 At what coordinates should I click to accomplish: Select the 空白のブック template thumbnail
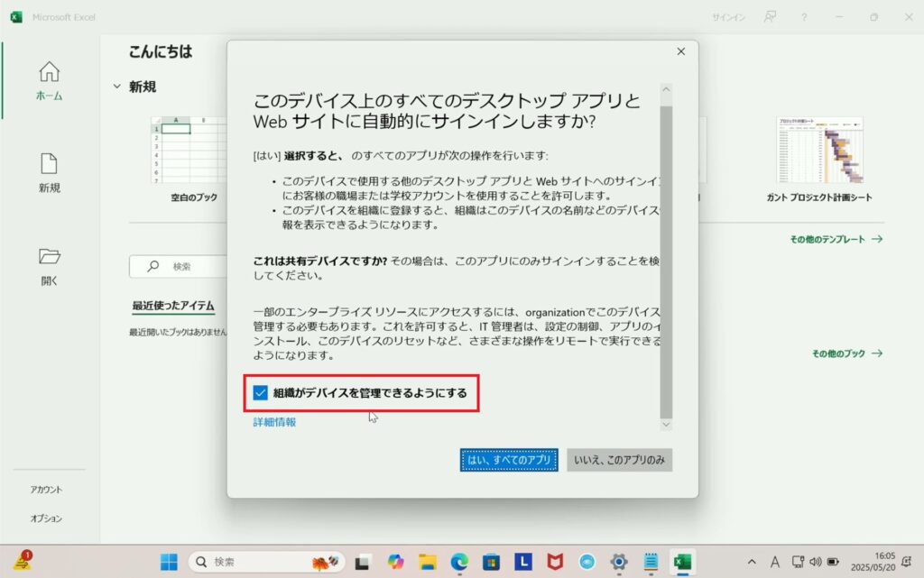point(189,150)
